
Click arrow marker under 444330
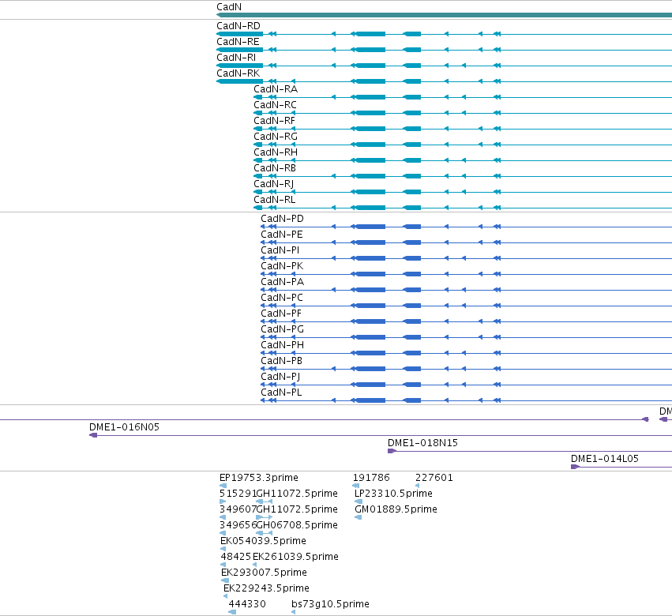click(x=232, y=612)
